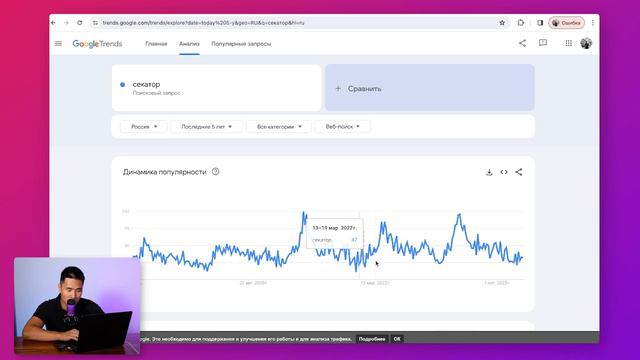Open the Популярные запросы tab
Screen dimensions: 640x360
tap(241, 44)
